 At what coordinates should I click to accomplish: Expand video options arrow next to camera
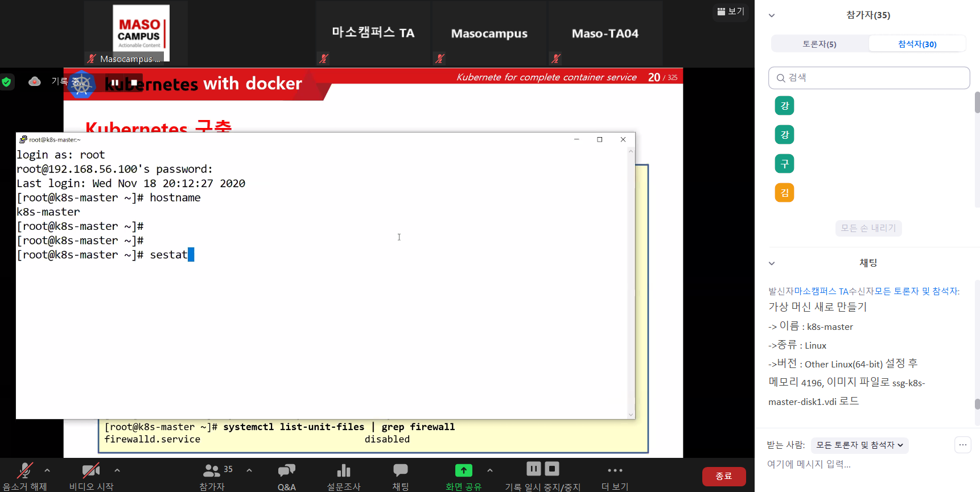117,470
